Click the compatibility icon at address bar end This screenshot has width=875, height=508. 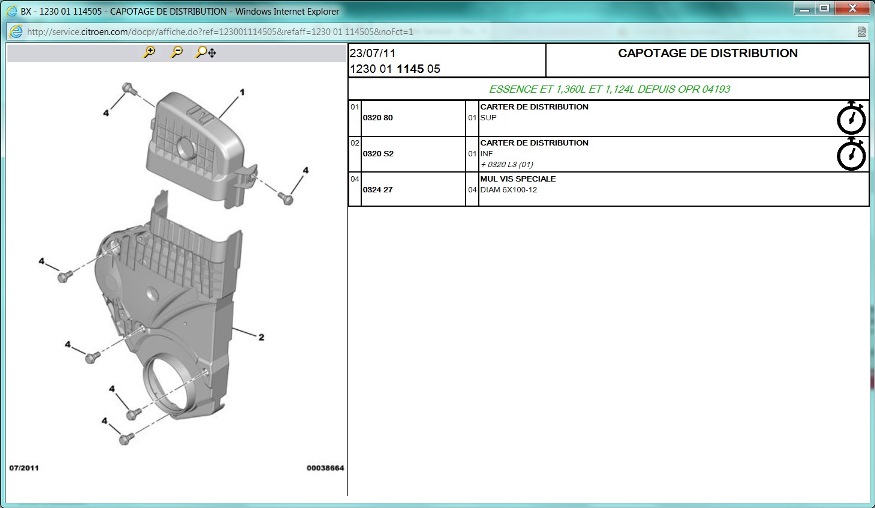coord(862,32)
